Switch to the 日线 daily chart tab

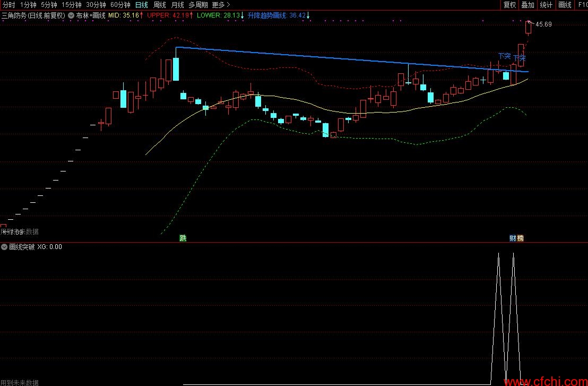pyautogui.click(x=141, y=5)
